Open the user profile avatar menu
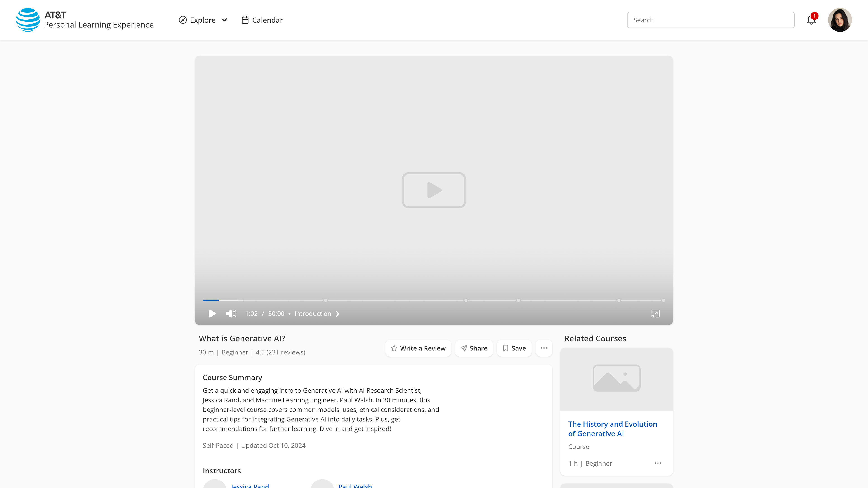 [840, 20]
